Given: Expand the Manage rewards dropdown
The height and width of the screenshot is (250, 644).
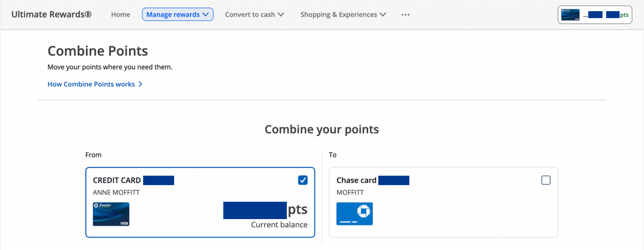Looking at the screenshot, I should (178, 15).
